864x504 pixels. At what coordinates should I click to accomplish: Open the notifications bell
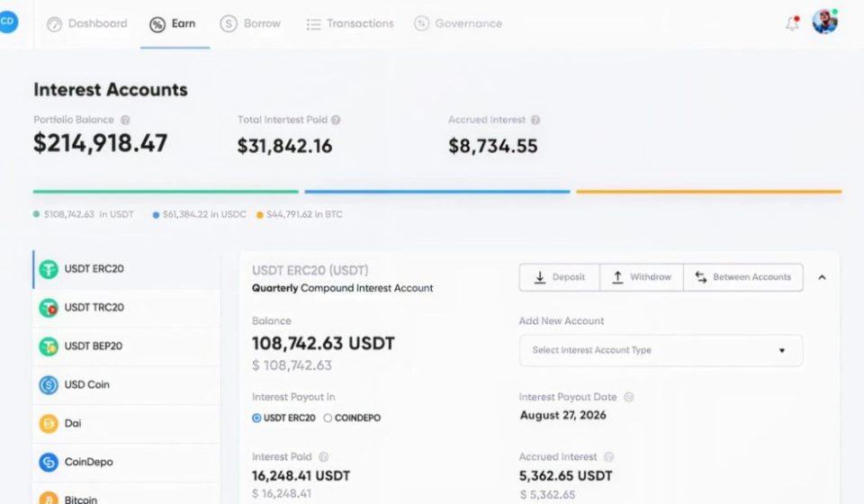(x=792, y=23)
